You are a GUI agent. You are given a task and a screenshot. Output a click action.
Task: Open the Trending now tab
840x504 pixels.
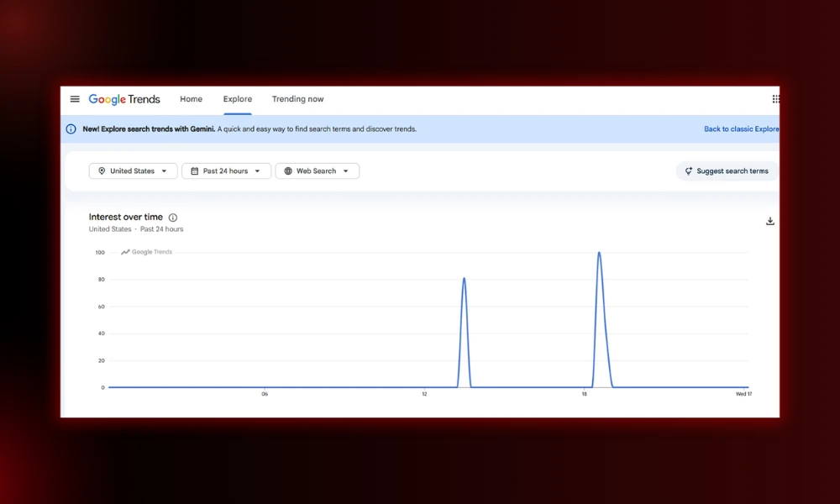298,99
